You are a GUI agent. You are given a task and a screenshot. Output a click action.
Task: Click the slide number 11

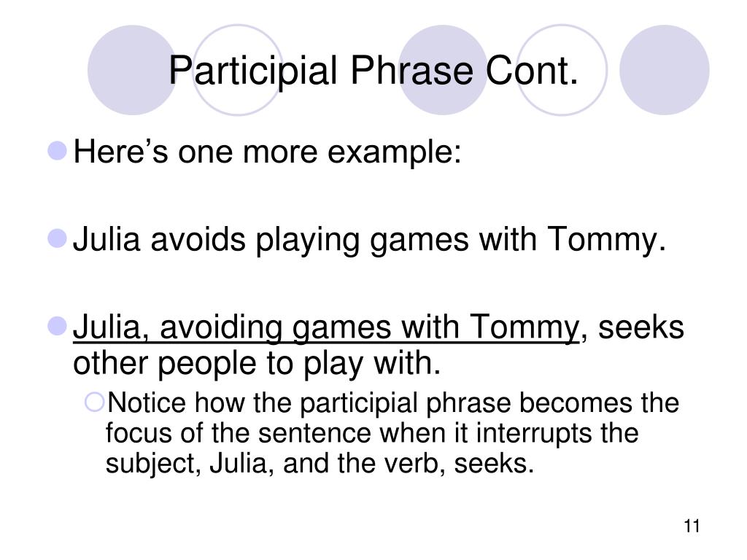[692, 526]
